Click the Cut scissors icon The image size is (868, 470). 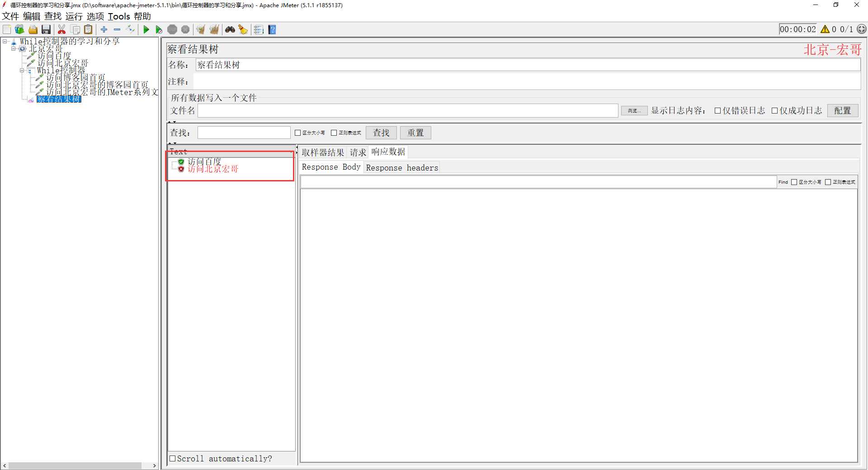click(62, 30)
